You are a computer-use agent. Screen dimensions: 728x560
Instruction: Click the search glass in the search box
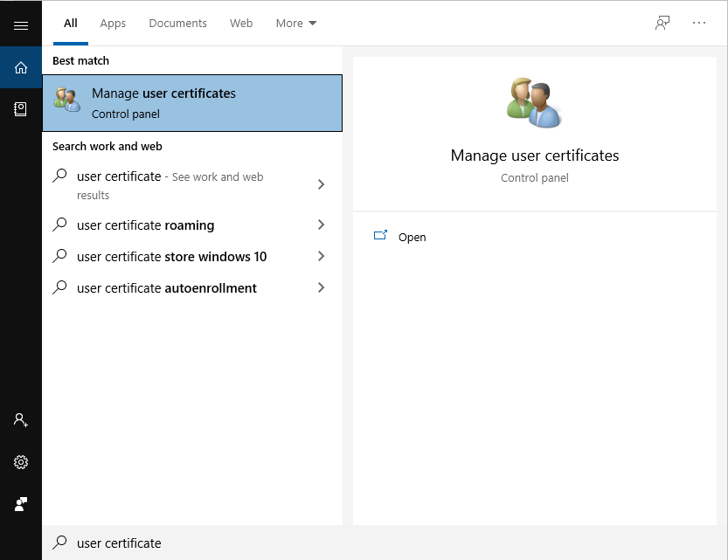[59, 543]
